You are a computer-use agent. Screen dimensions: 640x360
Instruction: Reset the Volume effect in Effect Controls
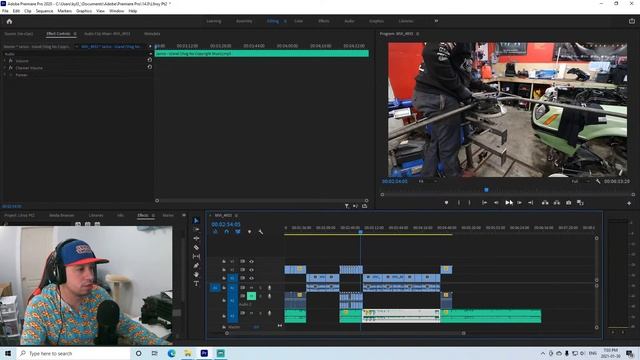[150, 60]
